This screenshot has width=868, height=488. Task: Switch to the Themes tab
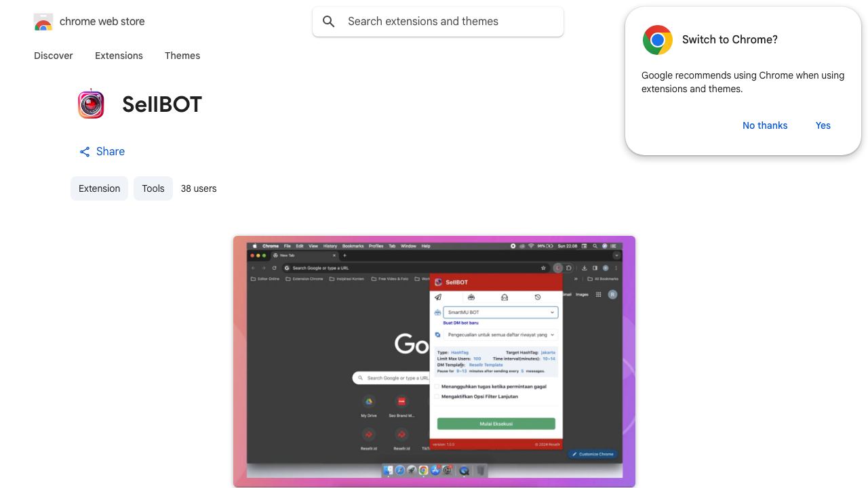pos(182,56)
